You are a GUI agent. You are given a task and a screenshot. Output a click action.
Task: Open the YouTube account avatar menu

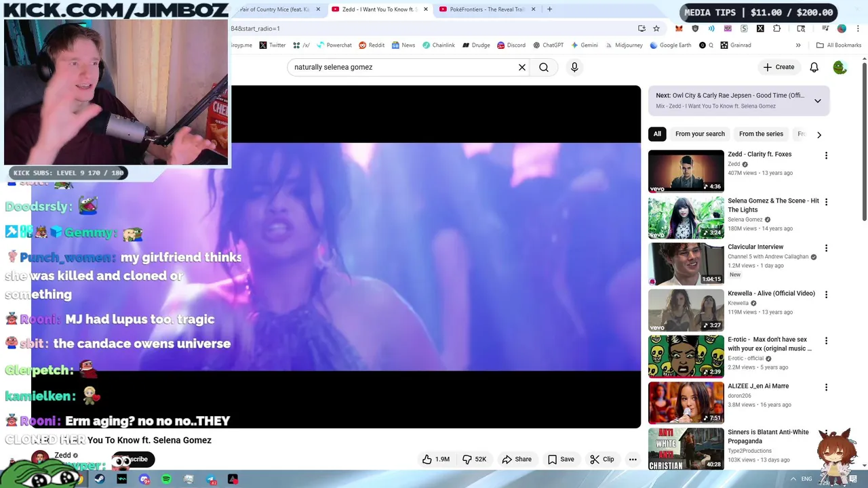(840, 67)
